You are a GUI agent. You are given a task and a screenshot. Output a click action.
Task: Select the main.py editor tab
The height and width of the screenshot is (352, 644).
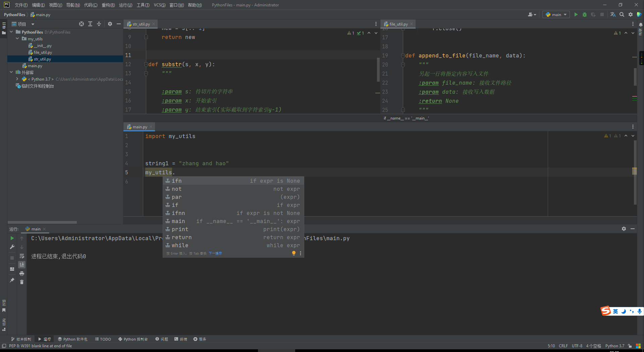tap(140, 127)
